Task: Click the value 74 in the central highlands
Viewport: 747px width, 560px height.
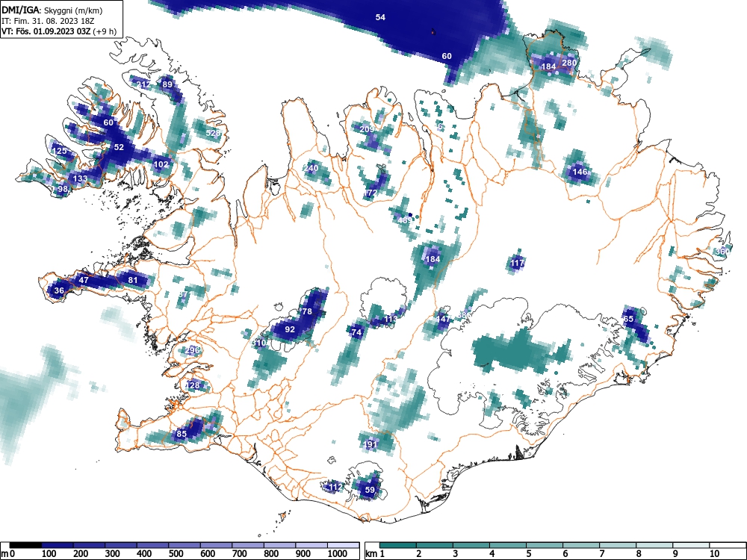Action: pyautogui.click(x=356, y=332)
